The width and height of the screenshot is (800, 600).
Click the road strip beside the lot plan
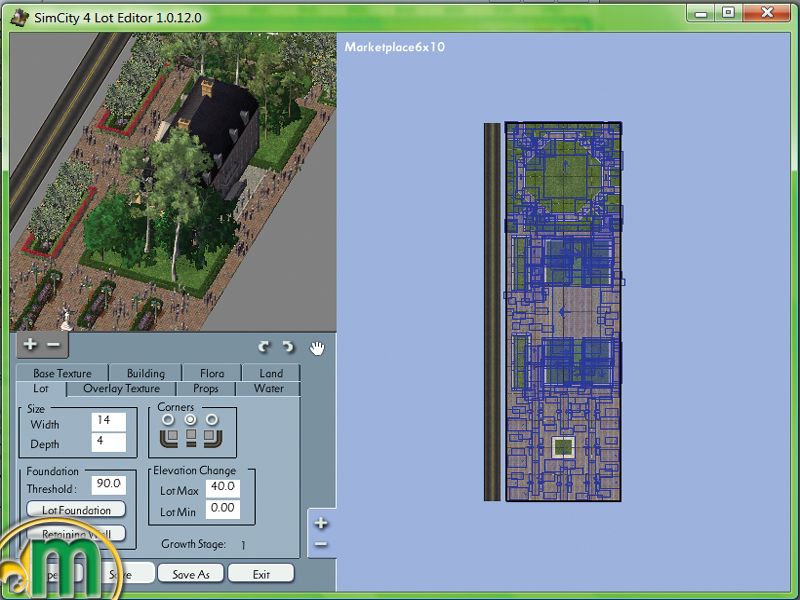[492, 312]
